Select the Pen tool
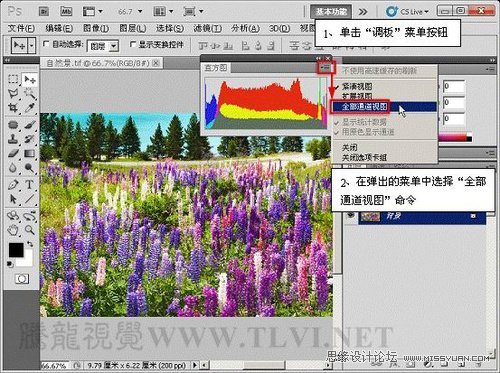Viewport: 500px width, 373px height. (x=13, y=184)
